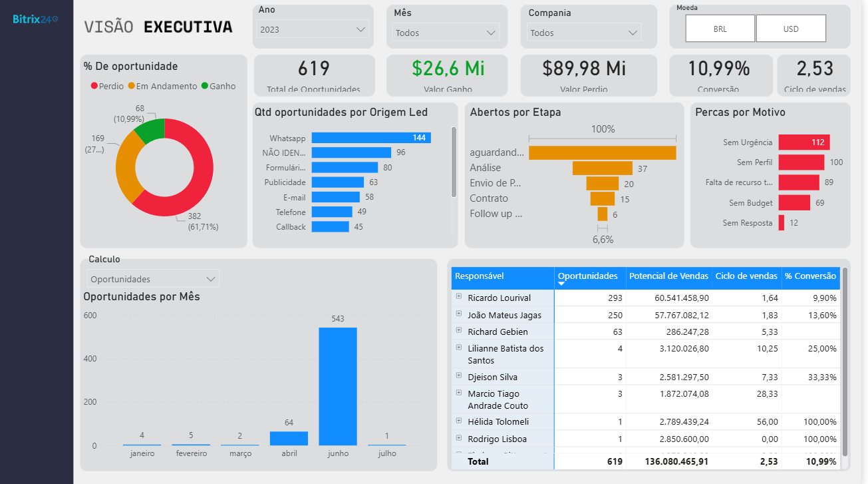This screenshot has width=868, height=484.
Task: Open the Ano dropdown showing 2023
Action: tap(313, 29)
